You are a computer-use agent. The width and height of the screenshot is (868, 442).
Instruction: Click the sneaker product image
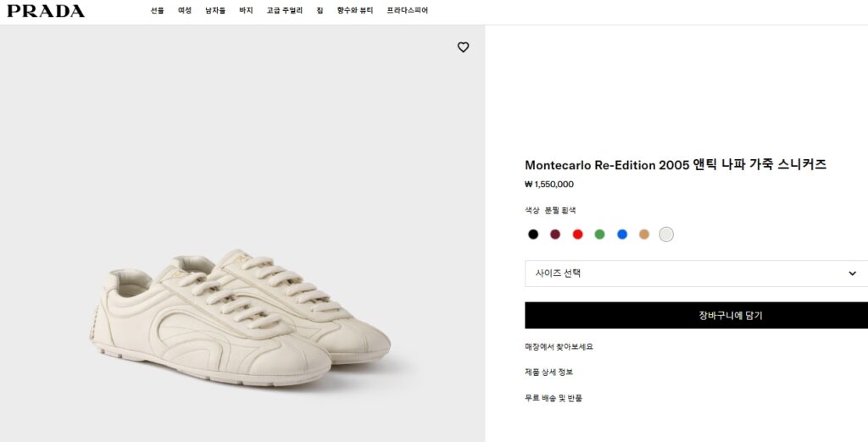point(241,320)
